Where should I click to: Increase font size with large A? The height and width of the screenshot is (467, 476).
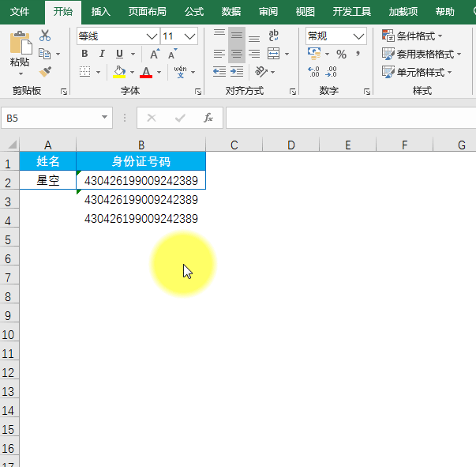pyautogui.click(x=155, y=54)
